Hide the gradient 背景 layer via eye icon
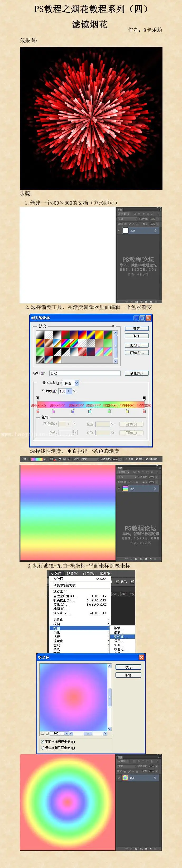The width and height of the screenshot is (182, 868). 119,488
